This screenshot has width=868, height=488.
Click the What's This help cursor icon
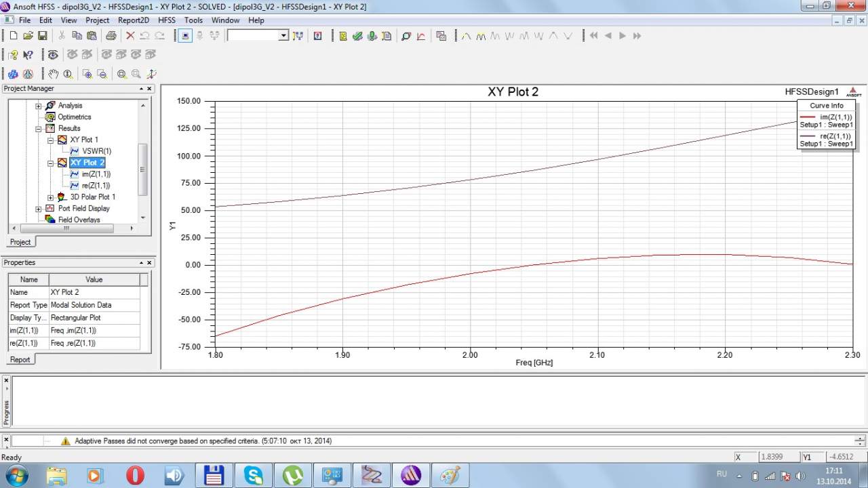pos(28,55)
